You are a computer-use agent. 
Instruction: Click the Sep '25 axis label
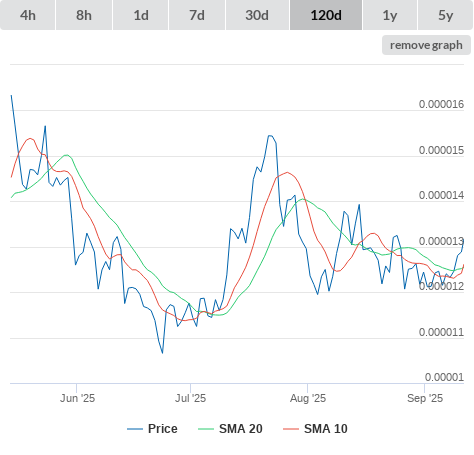(x=425, y=398)
